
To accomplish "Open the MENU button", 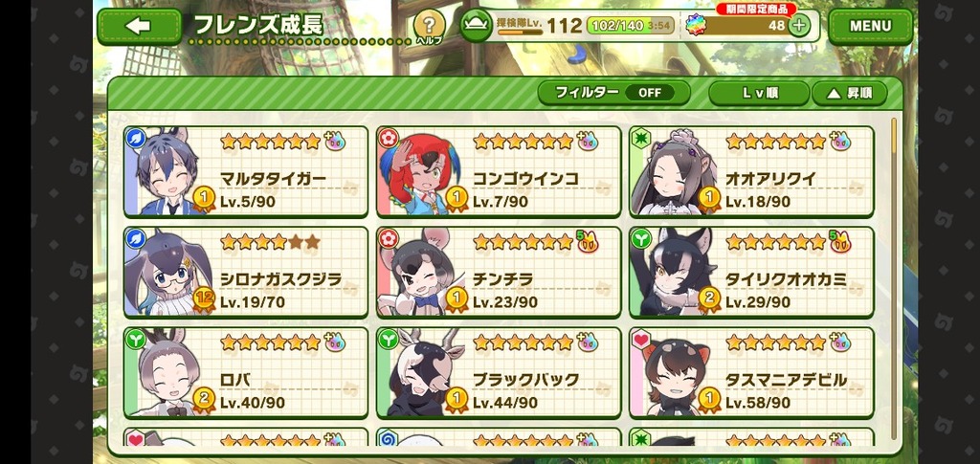I will pos(870,26).
